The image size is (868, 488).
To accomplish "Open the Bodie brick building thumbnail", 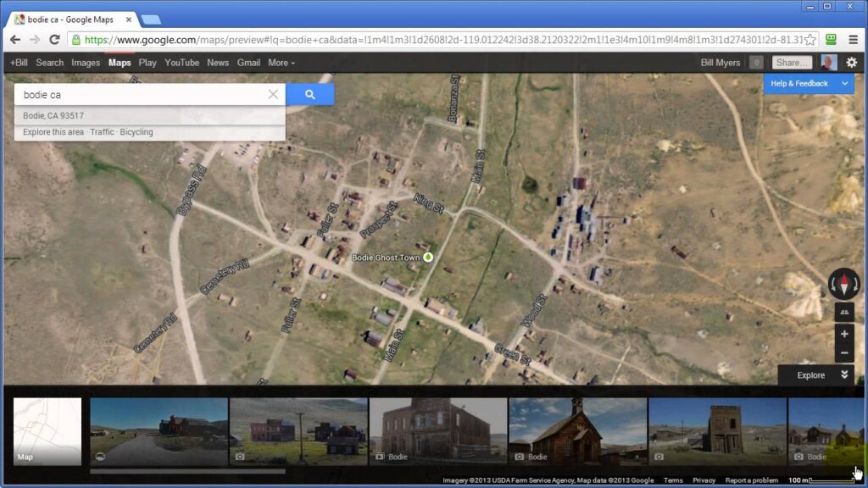I will (x=438, y=431).
